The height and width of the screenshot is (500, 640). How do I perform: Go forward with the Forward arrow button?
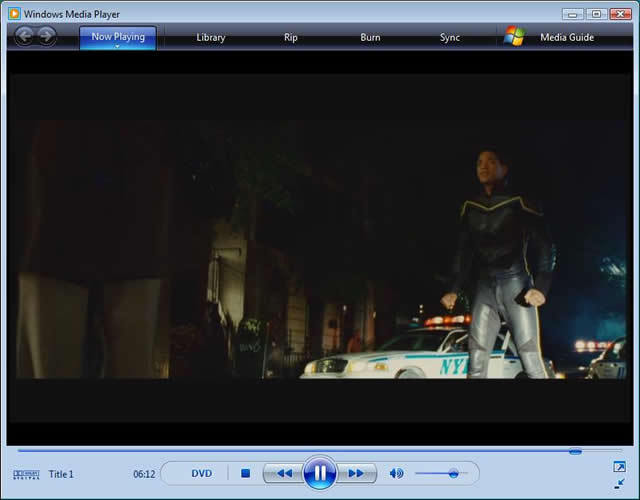(47, 36)
